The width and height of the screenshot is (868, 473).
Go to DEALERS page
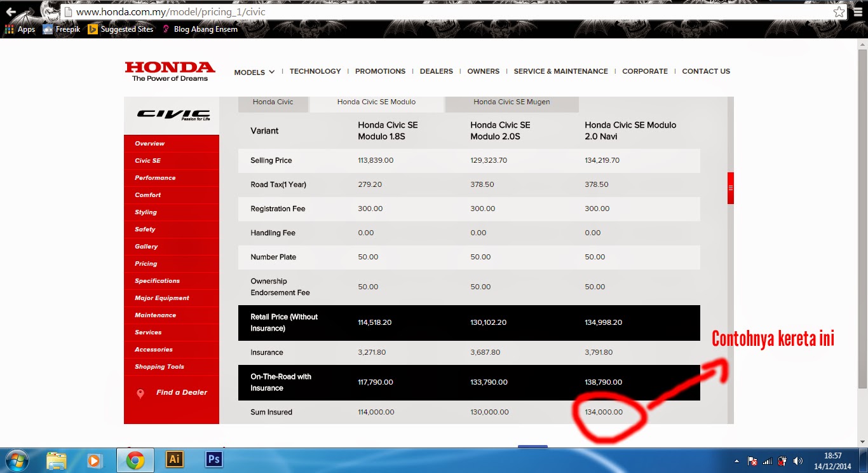[x=437, y=71]
